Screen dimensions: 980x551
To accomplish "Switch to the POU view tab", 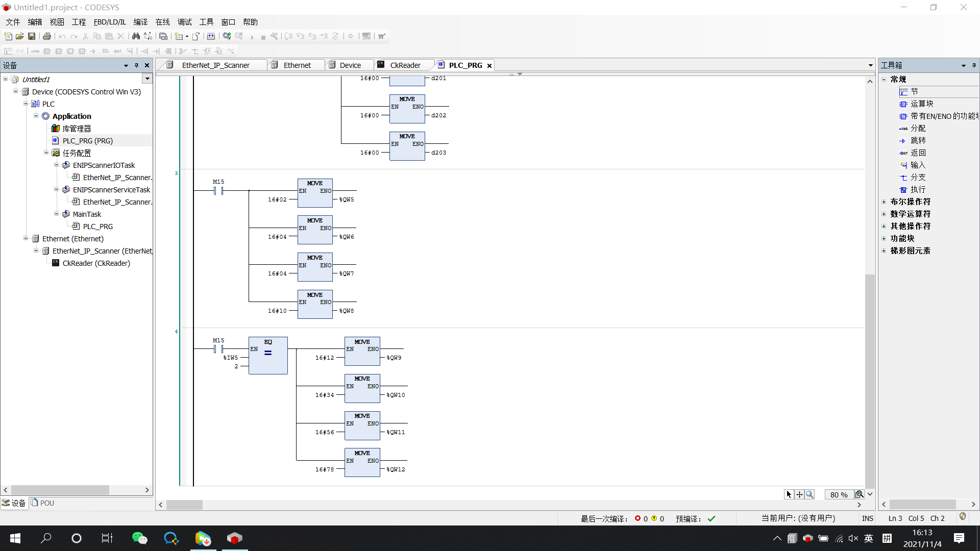I will pos(42,503).
